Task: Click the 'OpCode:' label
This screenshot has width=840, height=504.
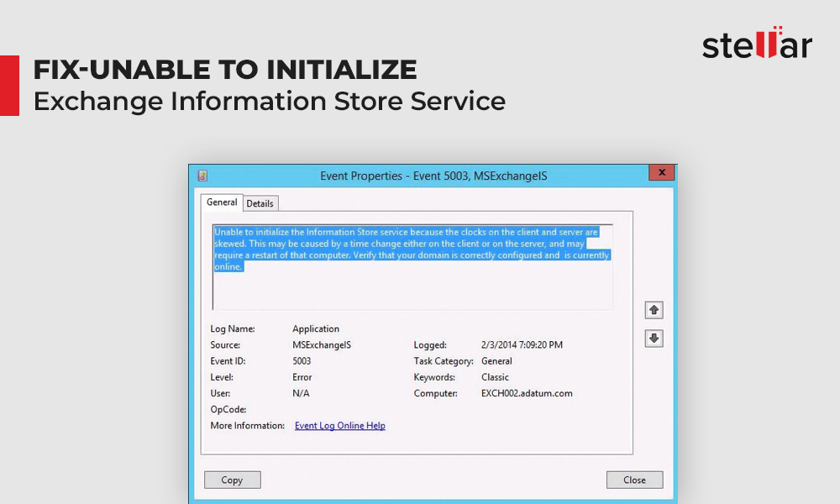Action: (x=228, y=410)
